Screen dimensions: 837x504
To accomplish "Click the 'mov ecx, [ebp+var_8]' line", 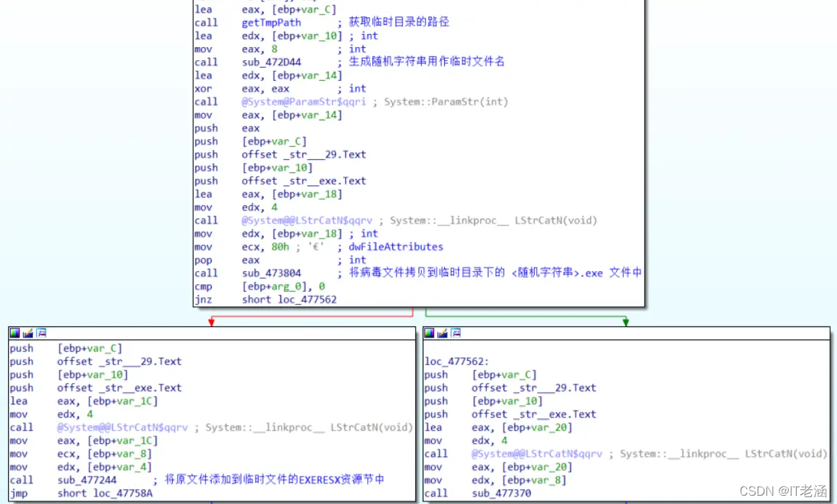I will 81,454.
